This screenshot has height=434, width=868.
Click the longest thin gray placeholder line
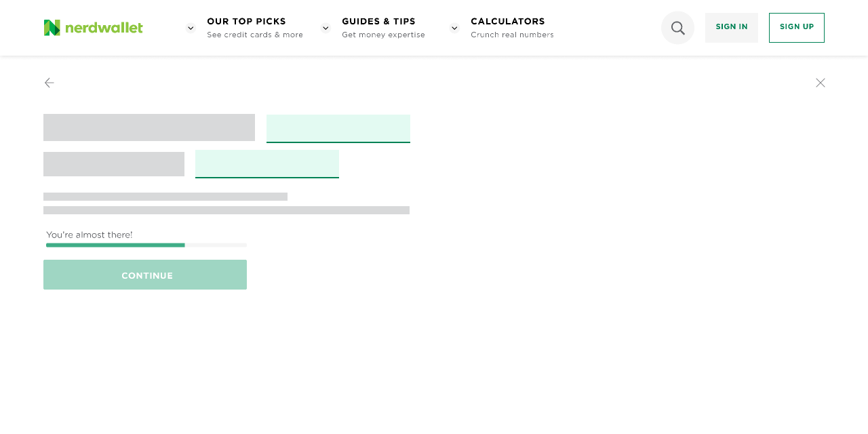(226, 210)
